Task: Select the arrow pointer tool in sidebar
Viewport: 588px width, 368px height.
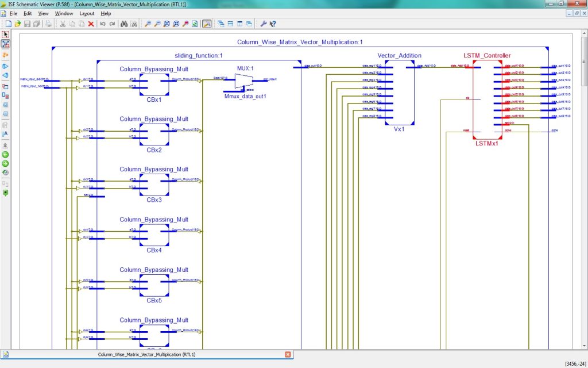Action: [x=6, y=34]
